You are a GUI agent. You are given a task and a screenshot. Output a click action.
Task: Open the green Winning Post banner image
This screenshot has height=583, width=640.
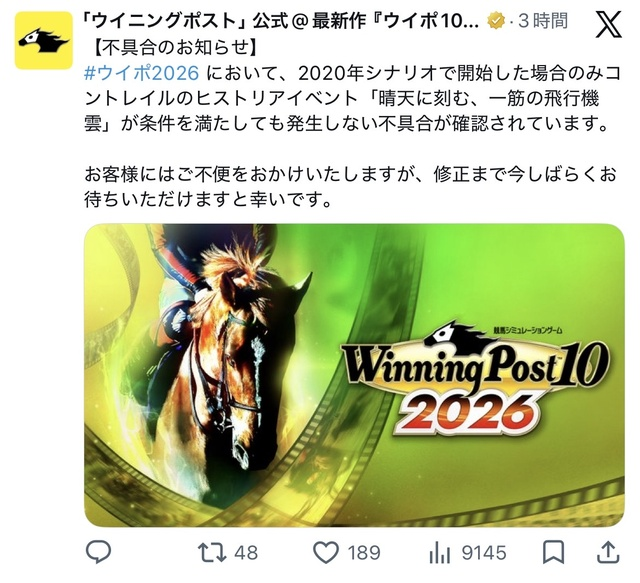click(354, 375)
